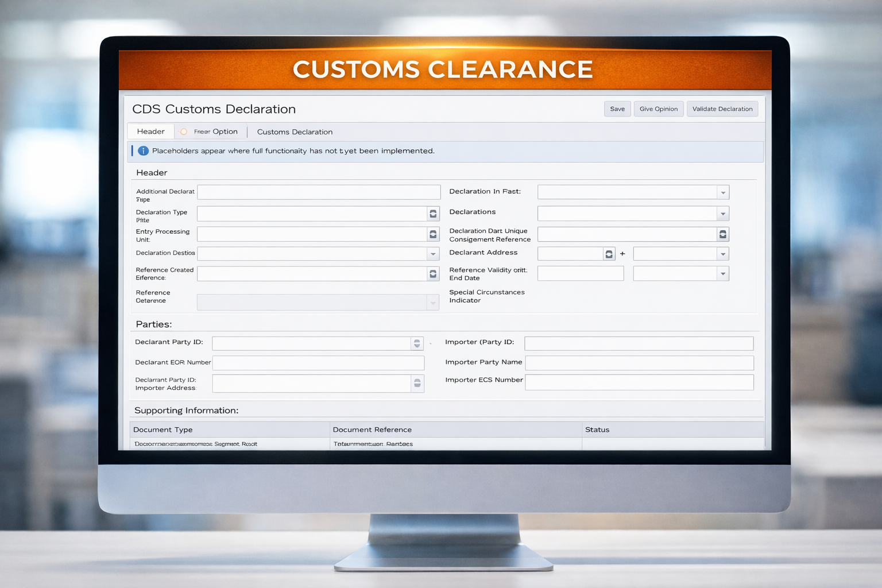Click the Declarant Address lookup icon

[609, 253]
